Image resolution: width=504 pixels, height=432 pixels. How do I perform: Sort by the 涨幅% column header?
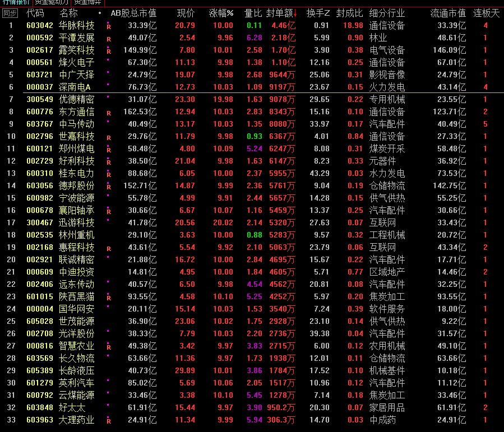[222, 12]
